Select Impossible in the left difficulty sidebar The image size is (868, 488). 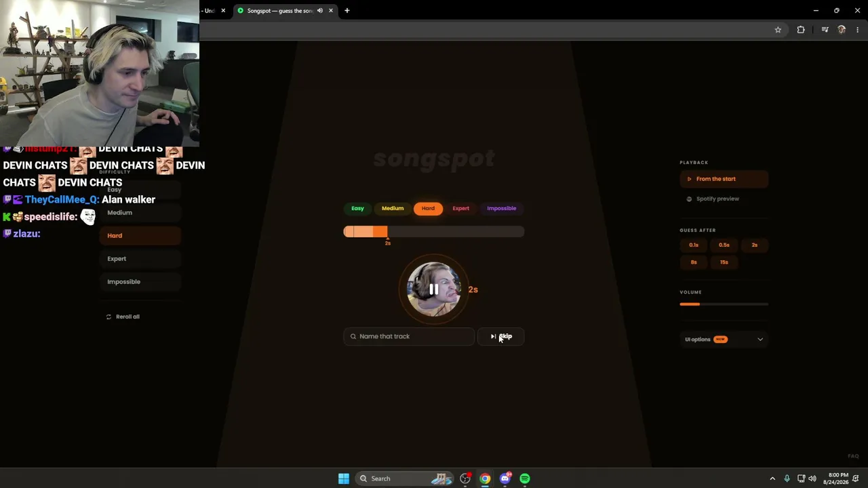[x=140, y=282]
